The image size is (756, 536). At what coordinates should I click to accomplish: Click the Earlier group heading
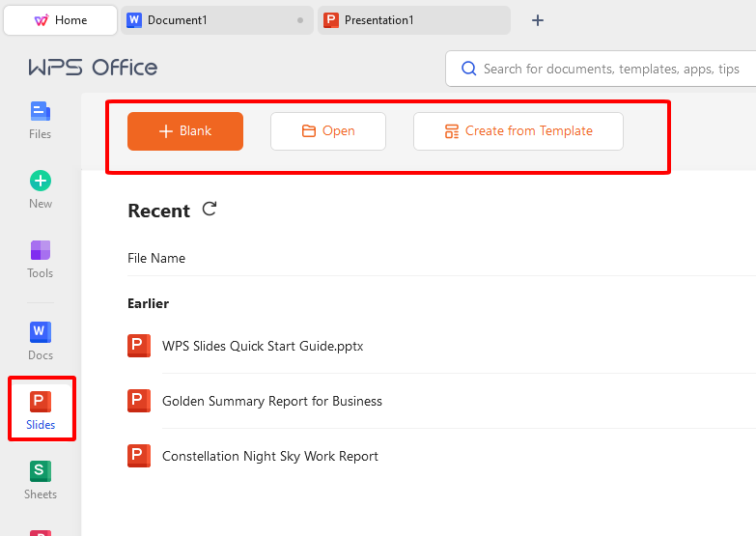point(148,303)
